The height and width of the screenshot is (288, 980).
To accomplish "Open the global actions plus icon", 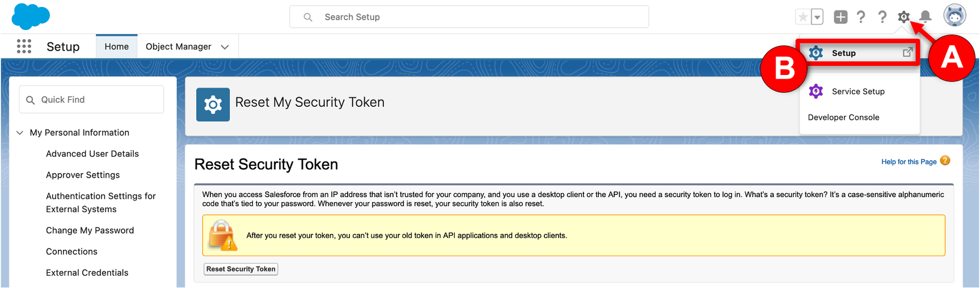I will coord(840,17).
